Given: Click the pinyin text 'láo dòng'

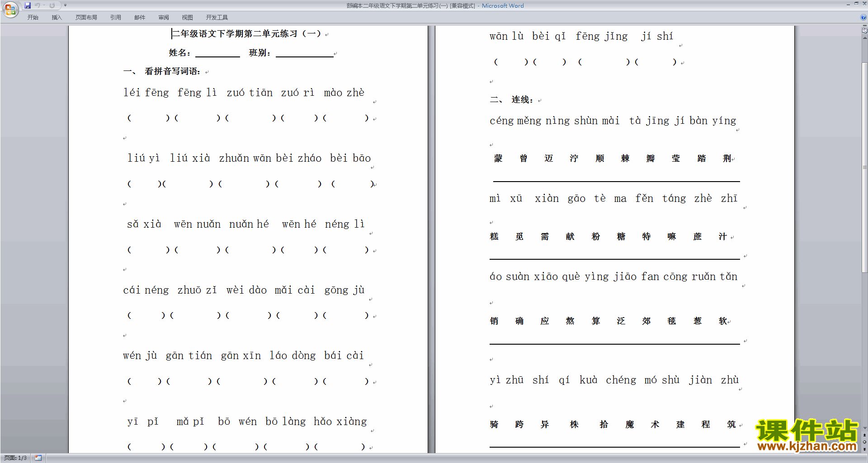Looking at the screenshot, I should [292, 355].
